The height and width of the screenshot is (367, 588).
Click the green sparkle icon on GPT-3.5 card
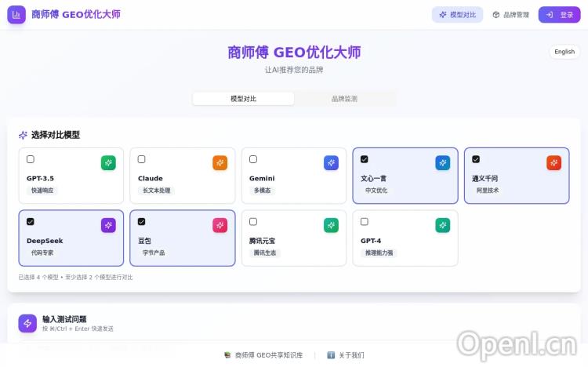108,163
